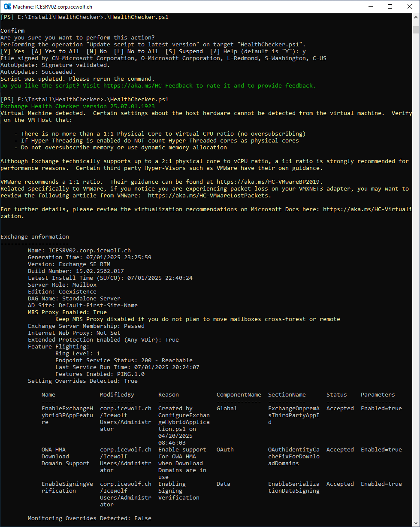Click 'Exchange Server Membership: Passed' line
Image resolution: width=420 pixels, height=527 pixels.
click(86, 326)
